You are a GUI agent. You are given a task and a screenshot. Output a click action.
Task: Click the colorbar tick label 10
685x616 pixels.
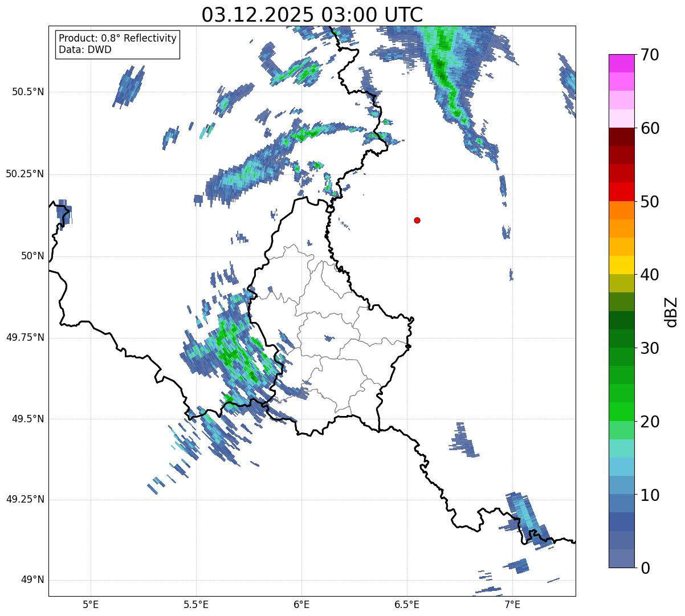click(649, 495)
